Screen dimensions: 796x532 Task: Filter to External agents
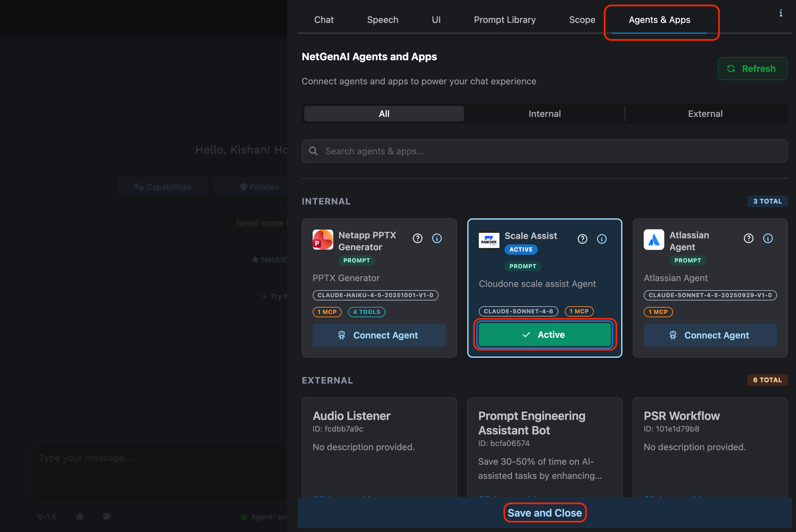pyautogui.click(x=705, y=114)
